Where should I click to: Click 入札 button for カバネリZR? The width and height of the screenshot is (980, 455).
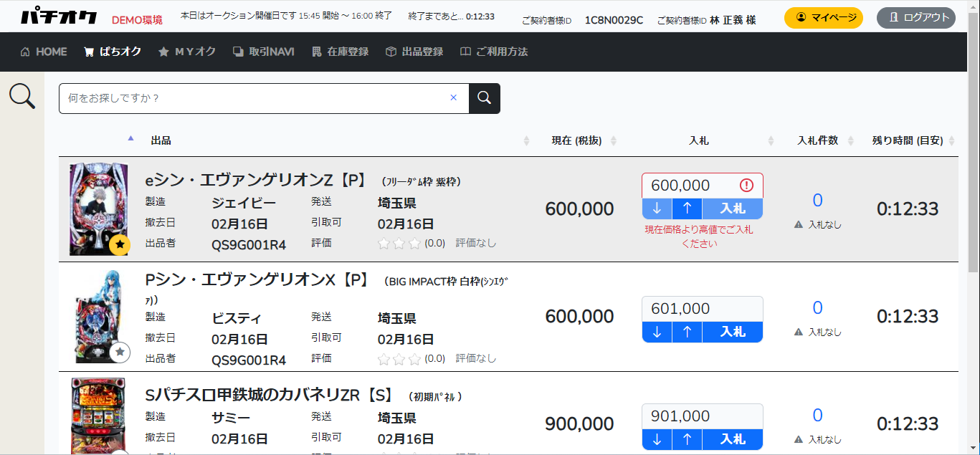click(x=733, y=439)
